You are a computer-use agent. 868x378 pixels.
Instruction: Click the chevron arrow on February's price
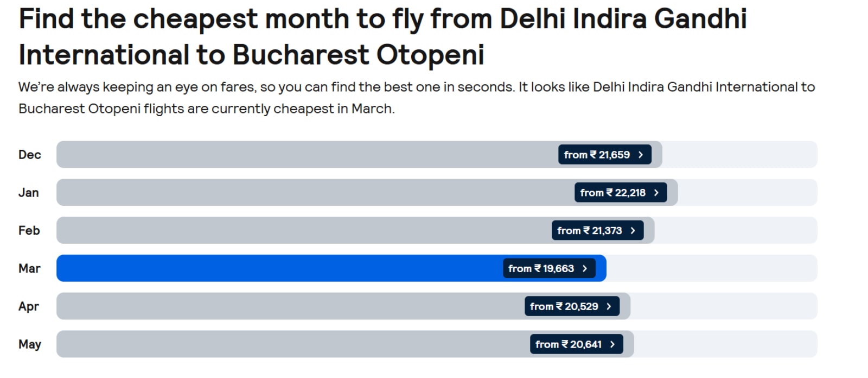click(633, 231)
